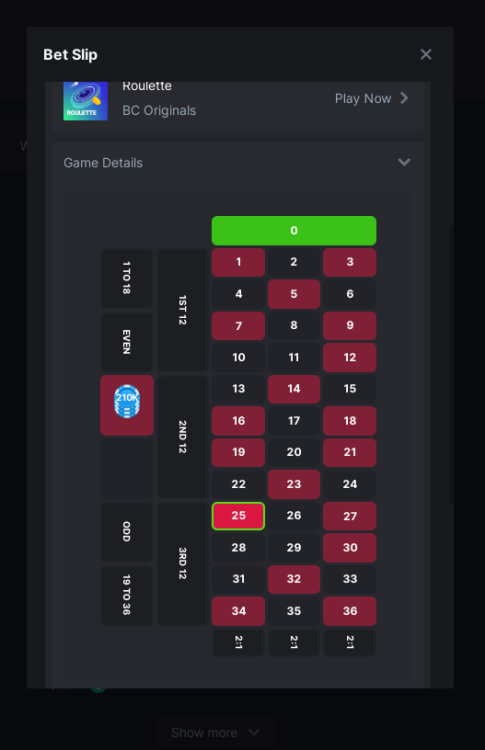485x750 pixels.
Task: Close the Bet Slip dialog
Action: tap(426, 55)
